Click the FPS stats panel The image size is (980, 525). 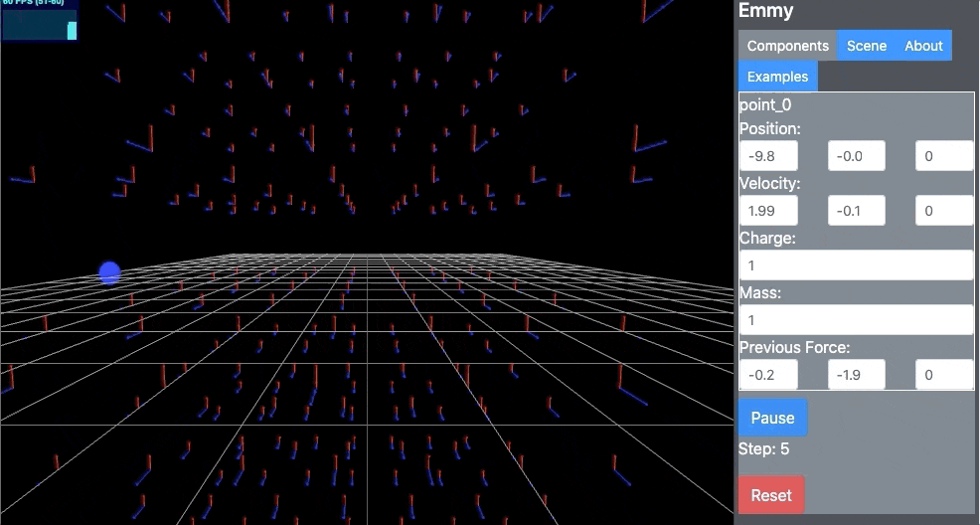tap(39, 21)
